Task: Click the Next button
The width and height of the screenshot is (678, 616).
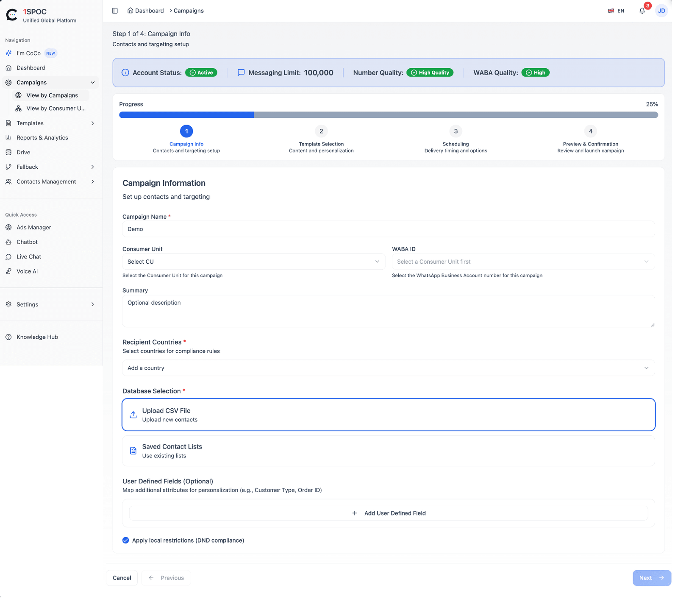Action: [652, 578]
